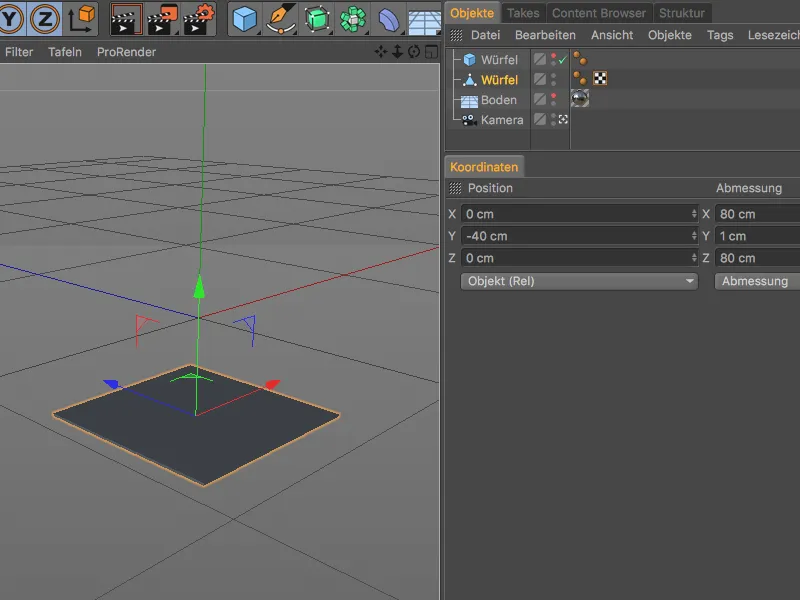Click the layer square of polygon Würfel
800x600 pixels.
click(x=540, y=79)
